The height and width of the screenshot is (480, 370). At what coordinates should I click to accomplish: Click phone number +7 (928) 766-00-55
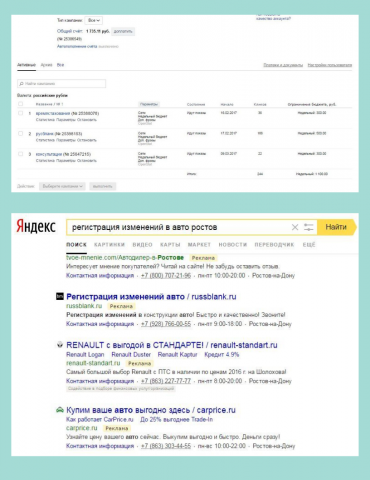(166, 324)
